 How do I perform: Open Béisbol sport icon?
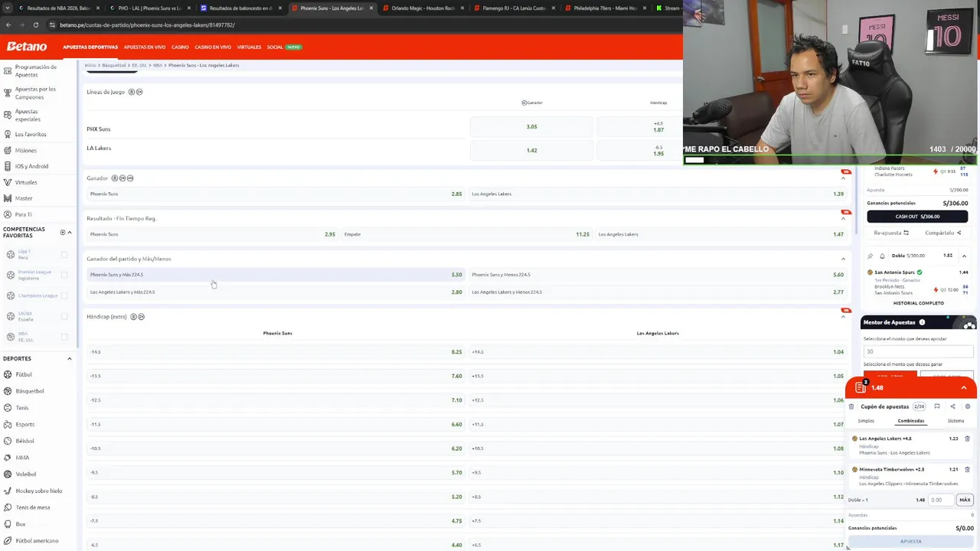(x=8, y=441)
